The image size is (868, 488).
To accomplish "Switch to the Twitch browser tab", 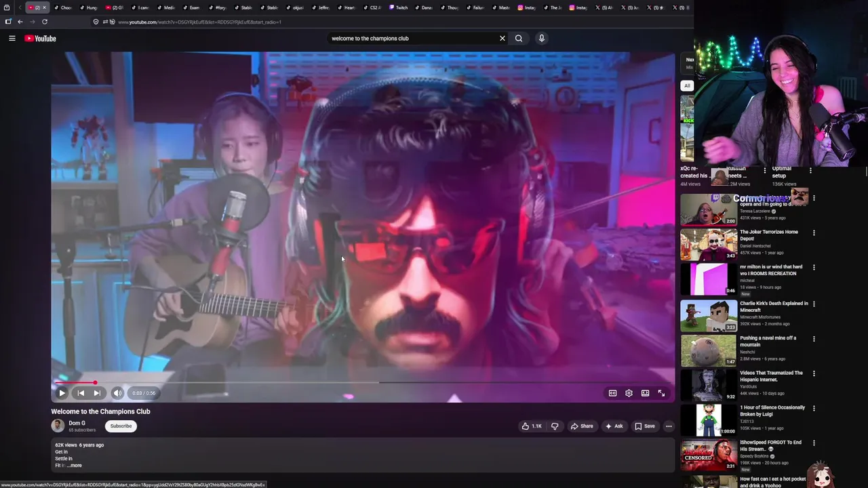I will 399,7.
